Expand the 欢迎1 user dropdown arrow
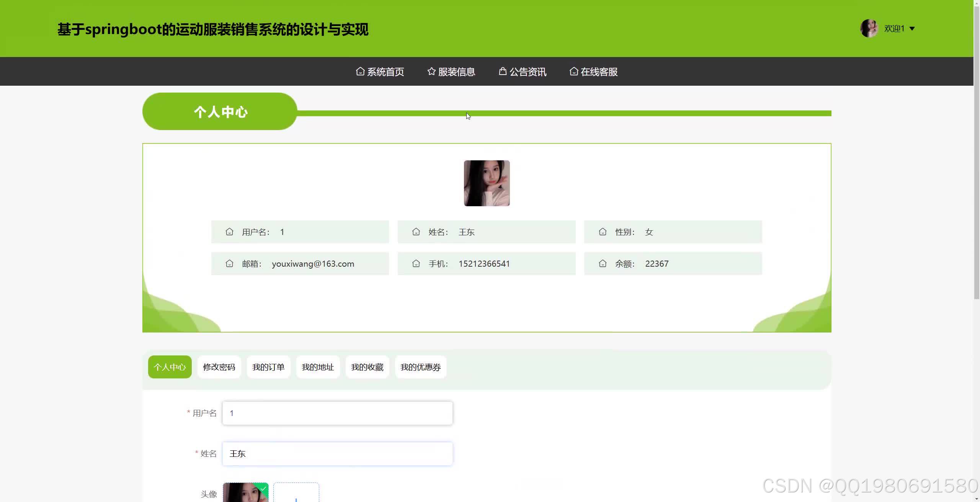980x502 pixels. (912, 29)
